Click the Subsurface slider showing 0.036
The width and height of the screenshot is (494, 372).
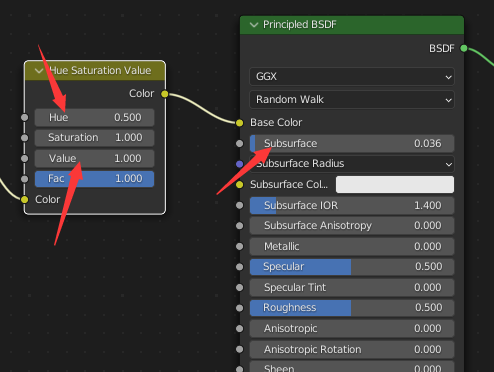(352, 143)
